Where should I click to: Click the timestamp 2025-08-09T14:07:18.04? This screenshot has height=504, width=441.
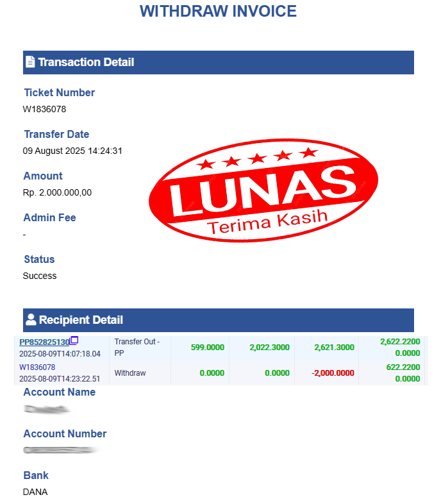60,353
